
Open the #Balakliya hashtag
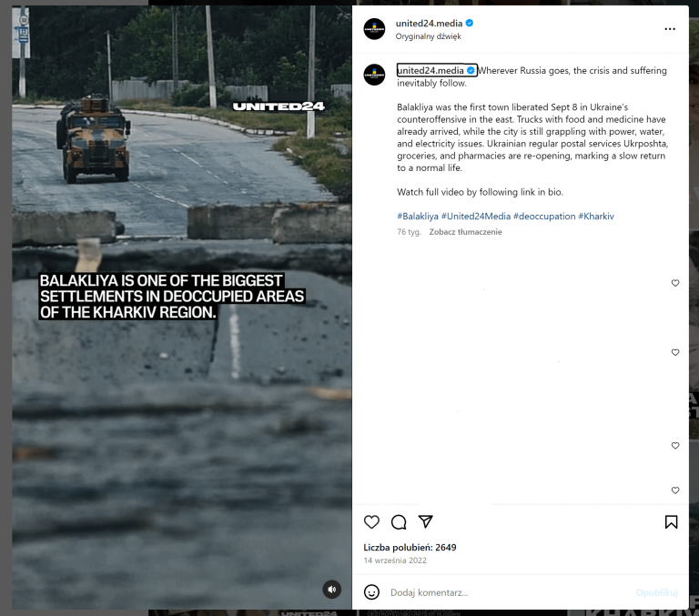click(418, 217)
